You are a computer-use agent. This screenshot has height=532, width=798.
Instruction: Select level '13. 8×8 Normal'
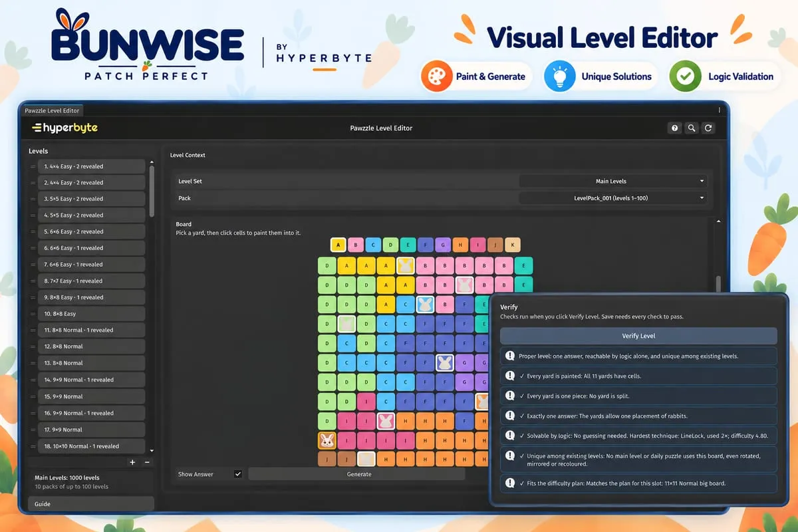pyautogui.click(x=92, y=363)
